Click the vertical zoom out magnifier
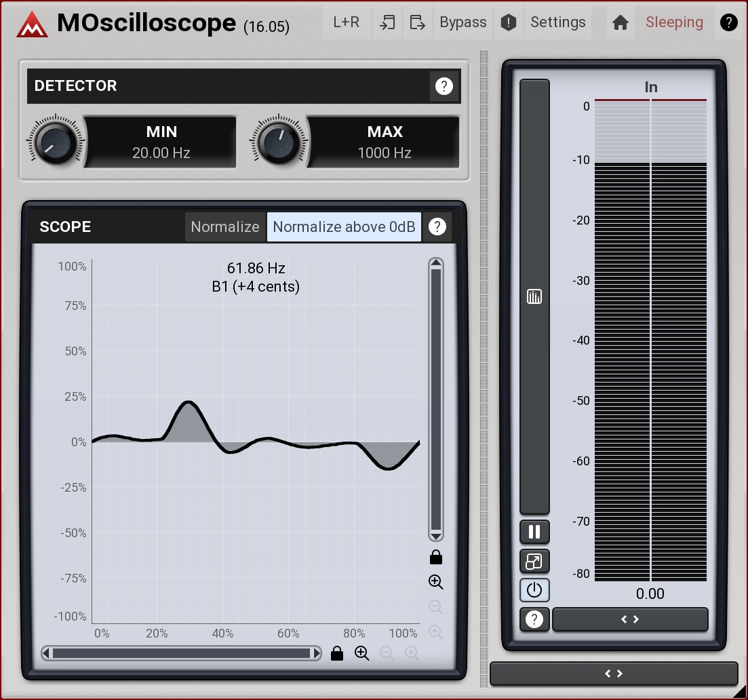The width and height of the screenshot is (748, 700). (435, 606)
